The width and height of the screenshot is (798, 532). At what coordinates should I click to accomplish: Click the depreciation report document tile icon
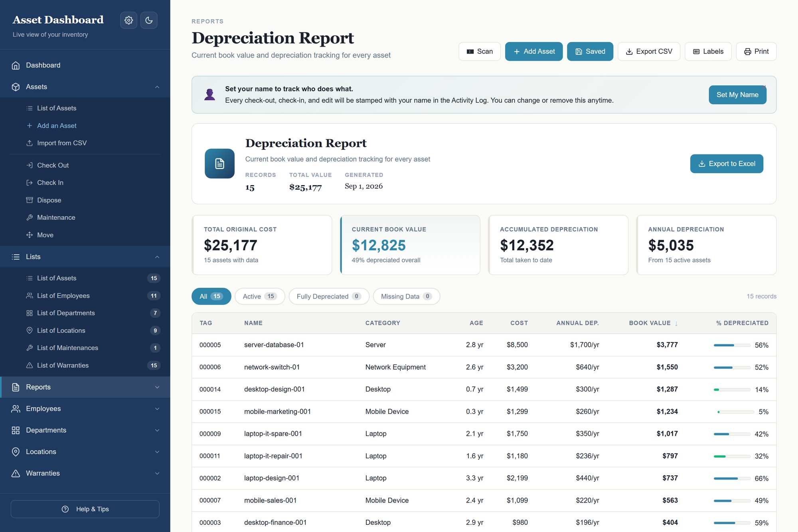pyautogui.click(x=219, y=164)
